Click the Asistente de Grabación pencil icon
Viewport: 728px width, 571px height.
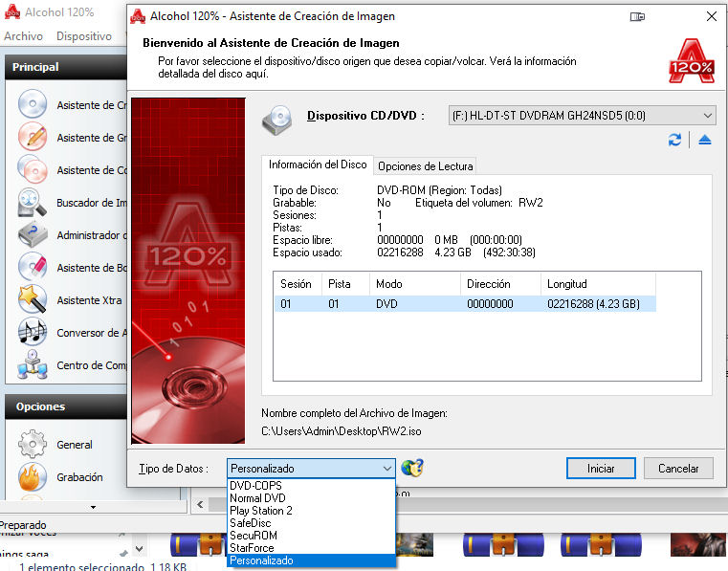pos(32,137)
